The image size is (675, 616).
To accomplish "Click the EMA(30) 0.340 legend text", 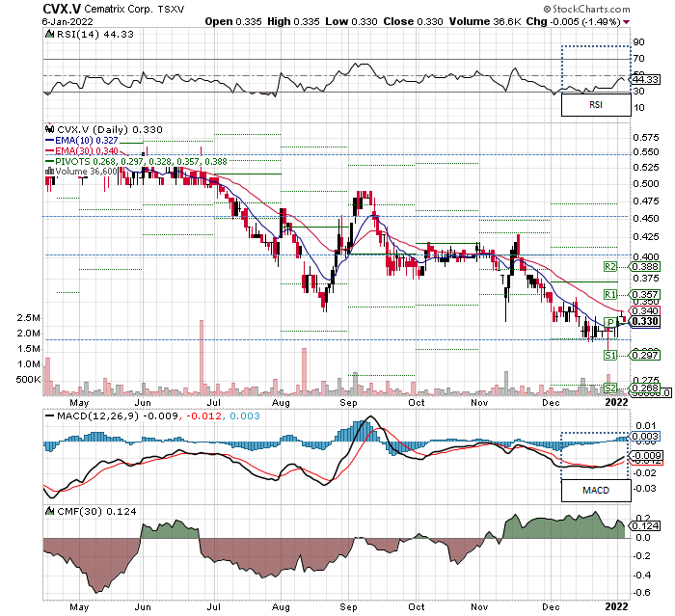I will tap(86, 150).
